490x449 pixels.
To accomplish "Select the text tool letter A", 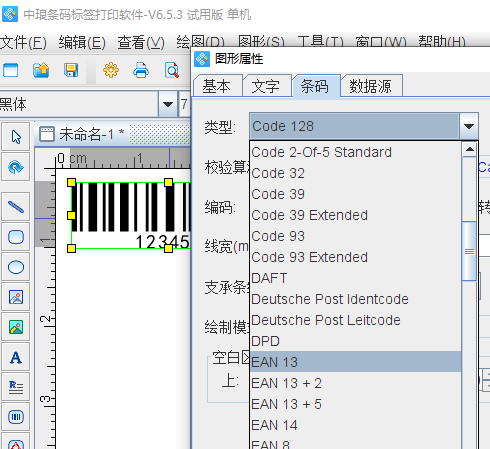I will point(16,357).
